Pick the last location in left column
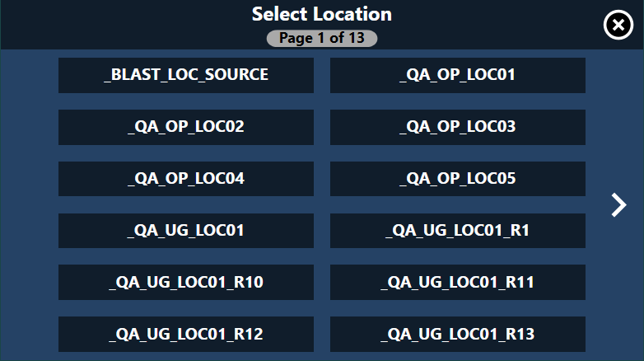Viewport: 644px width, 361px height. pyautogui.click(x=186, y=335)
